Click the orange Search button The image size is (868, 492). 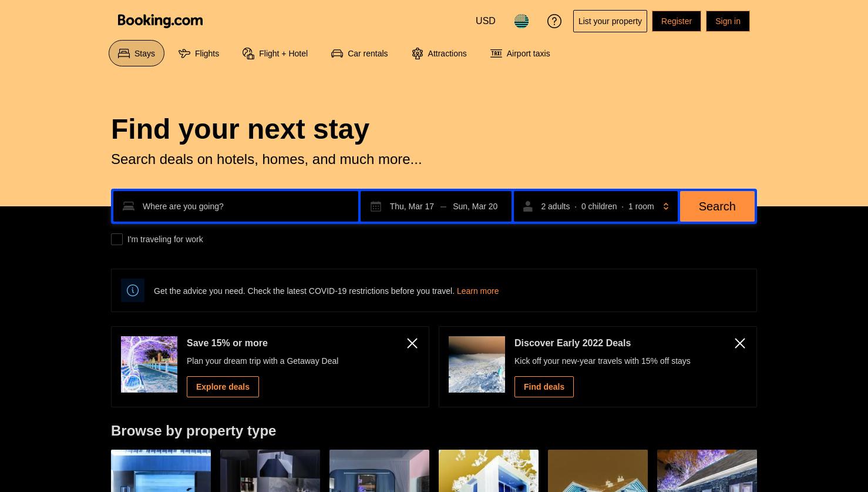717,206
